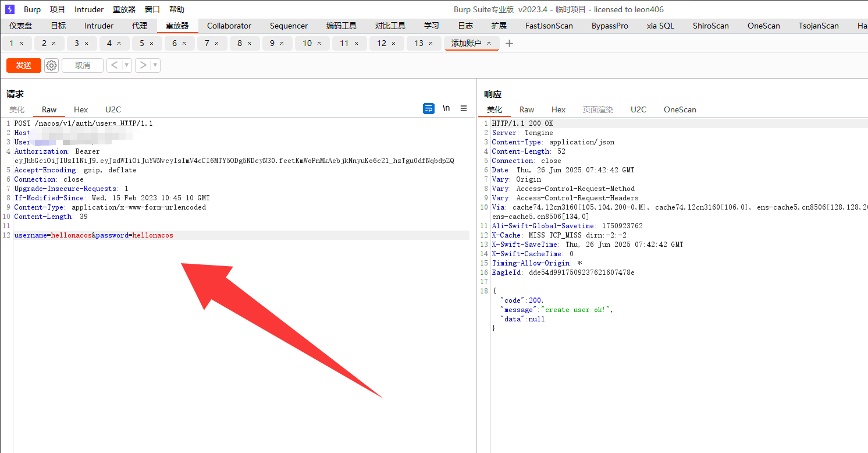Select the response U2C view tab

(x=639, y=109)
